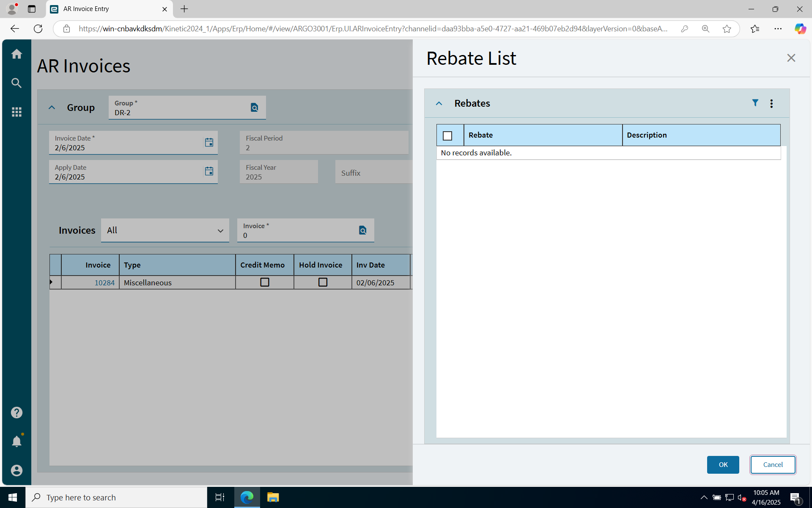Sort by the Credit Memo column header
This screenshot has height=508, width=812.
265,265
